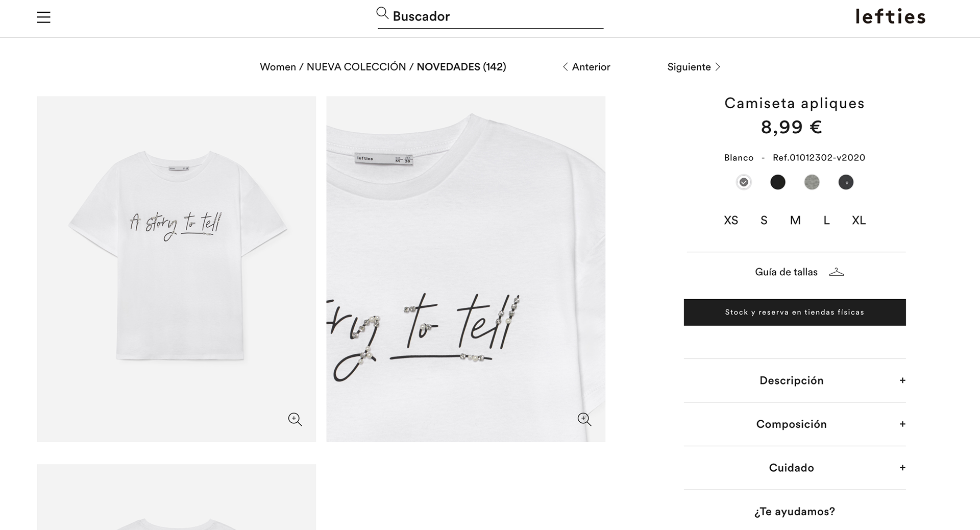Select size XL
Viewport: 980px width, 530px height.
point(859,221)
